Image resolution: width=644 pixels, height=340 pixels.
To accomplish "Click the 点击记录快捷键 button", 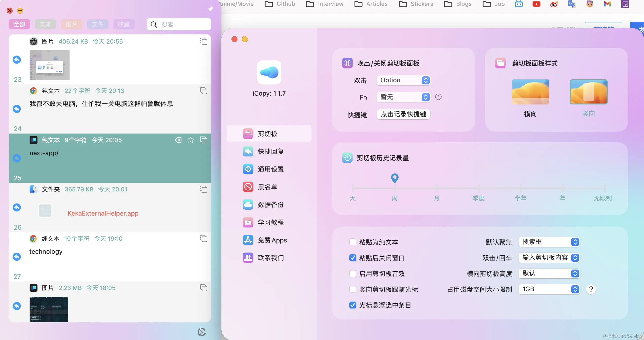I will point(403,114).
